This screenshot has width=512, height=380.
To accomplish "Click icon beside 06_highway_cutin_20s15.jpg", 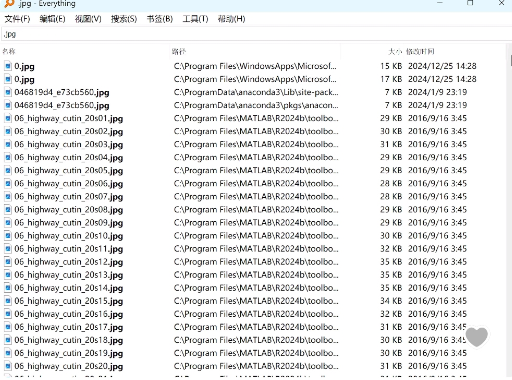I will [x=8, y=301].
